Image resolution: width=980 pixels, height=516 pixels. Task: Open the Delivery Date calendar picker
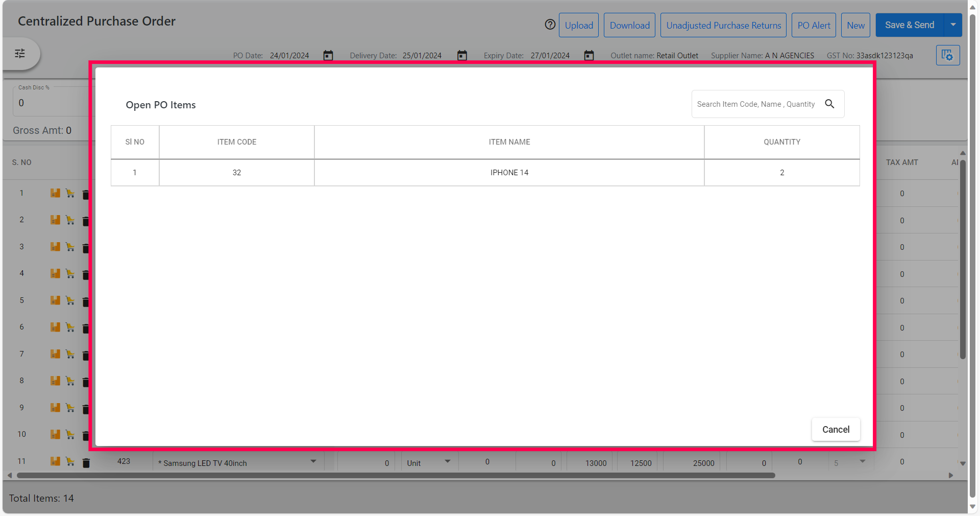[462, 55]
